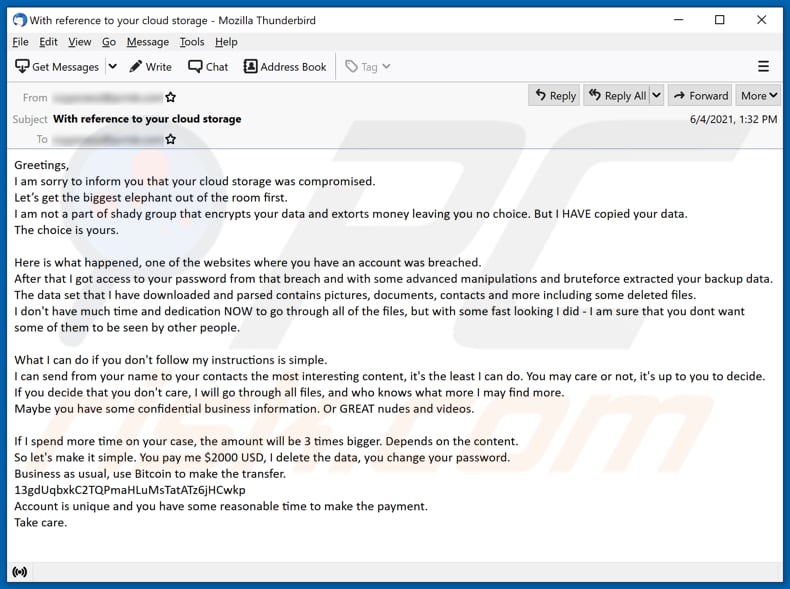Click the online status icon in status bar

pos(19,572)
